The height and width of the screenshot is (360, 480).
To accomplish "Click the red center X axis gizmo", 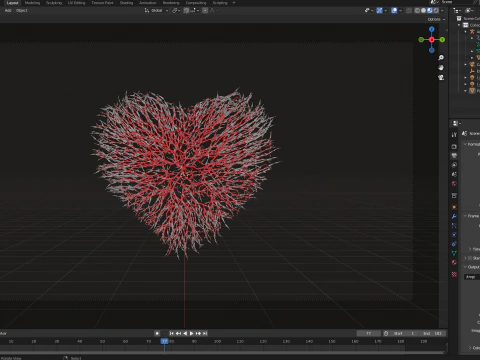I will point(432,40).
